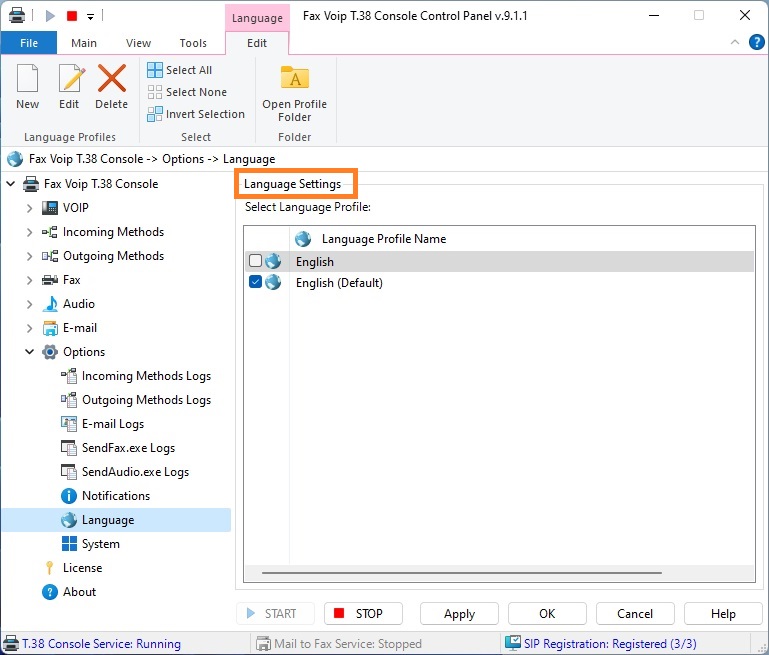Switch to the Edit ribbon tab
The height and width of the screenshot is (655, 769).
pos(257,43)
